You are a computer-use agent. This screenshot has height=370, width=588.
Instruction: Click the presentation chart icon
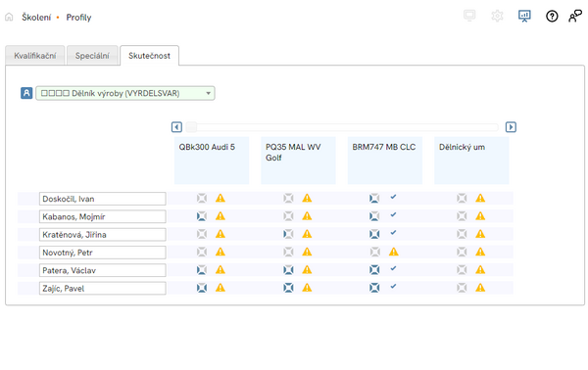click(x=524, y=16)
